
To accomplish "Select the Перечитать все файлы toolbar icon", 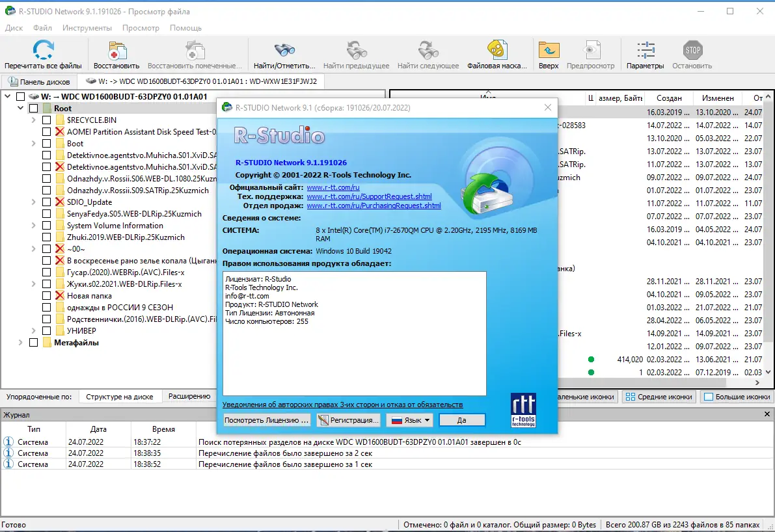I will coord(44,51).
